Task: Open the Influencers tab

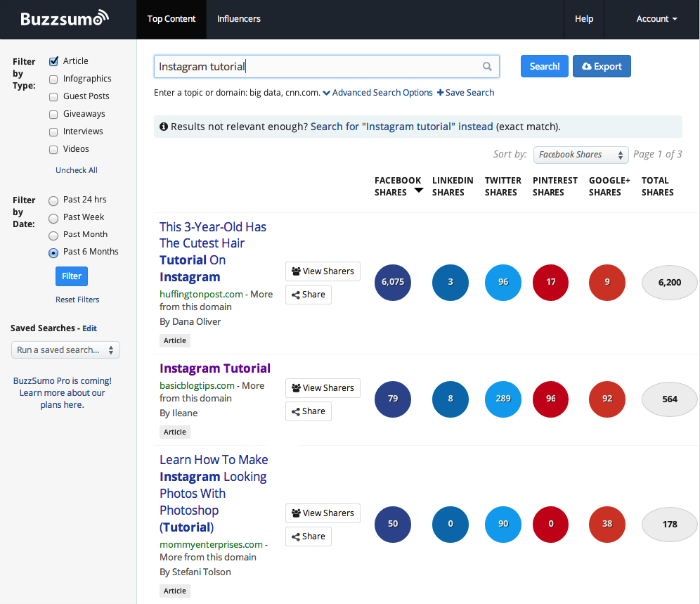Action: (239, 19)
